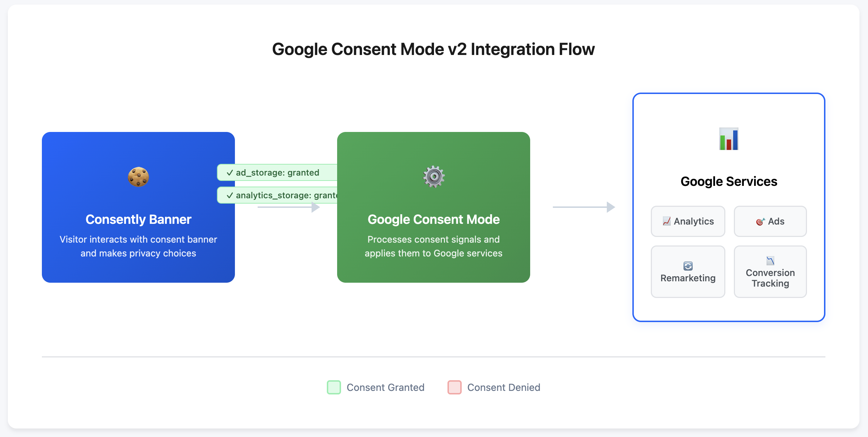Click the gear icon in Google Consent Mode

coord(434,176)
